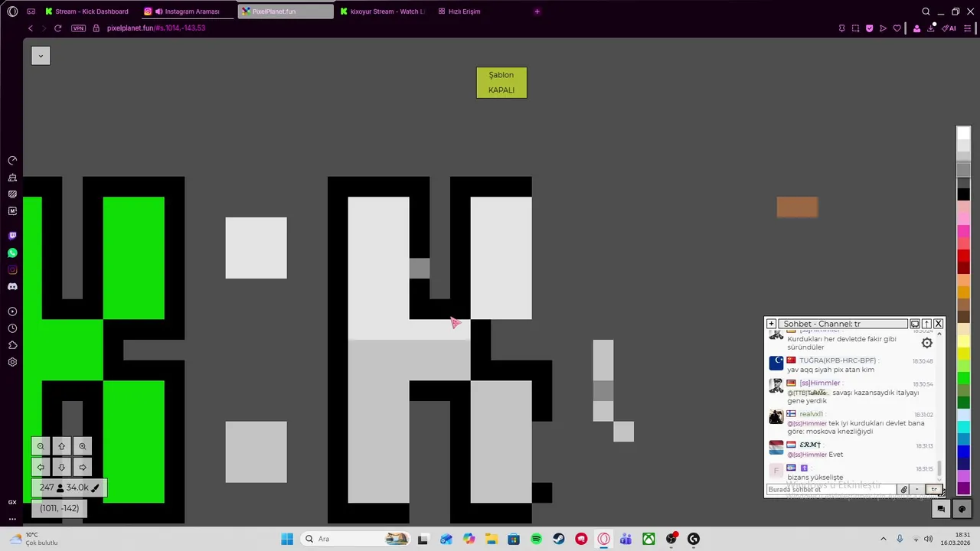
Task: Open the online users and pixel stats box
Action: coord(69,487)
